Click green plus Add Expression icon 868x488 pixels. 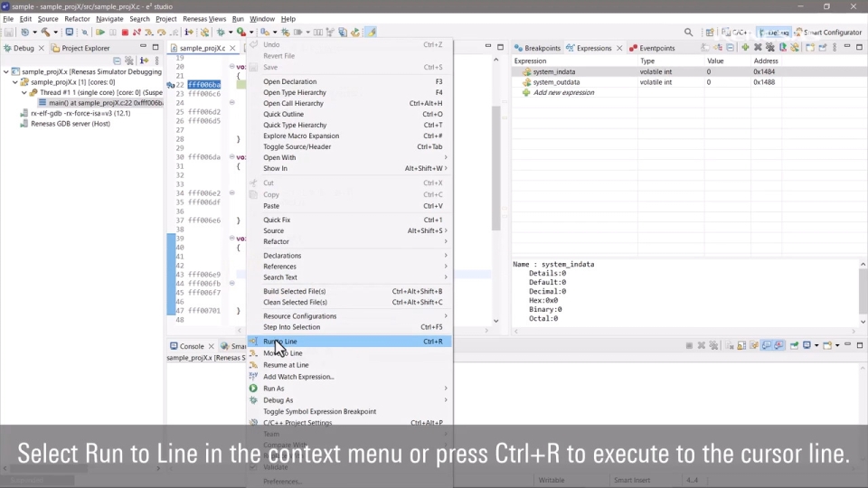click(x=745, y=48)
